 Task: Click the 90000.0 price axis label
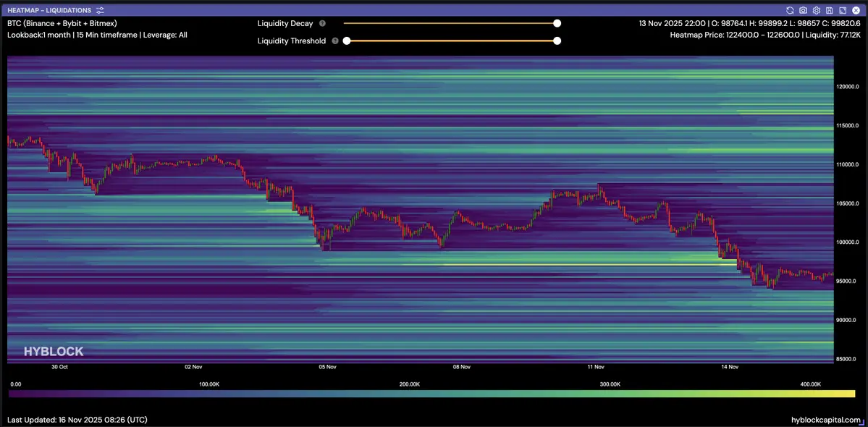848,320
